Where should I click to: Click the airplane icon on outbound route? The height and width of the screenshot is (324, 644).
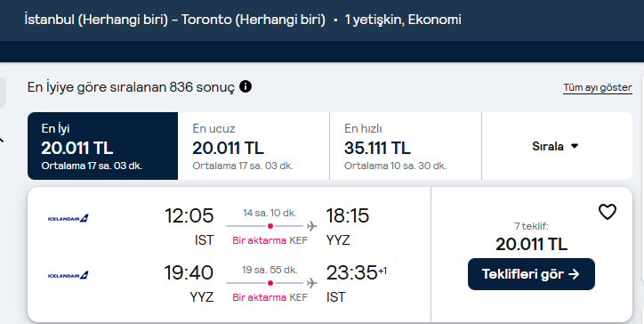click(311, 226)
